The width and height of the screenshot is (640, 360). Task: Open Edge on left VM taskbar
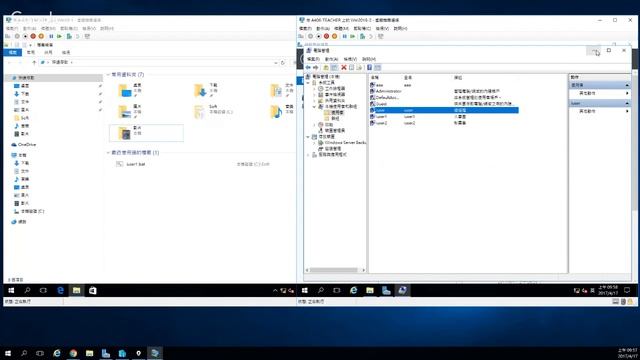[60, 290]
